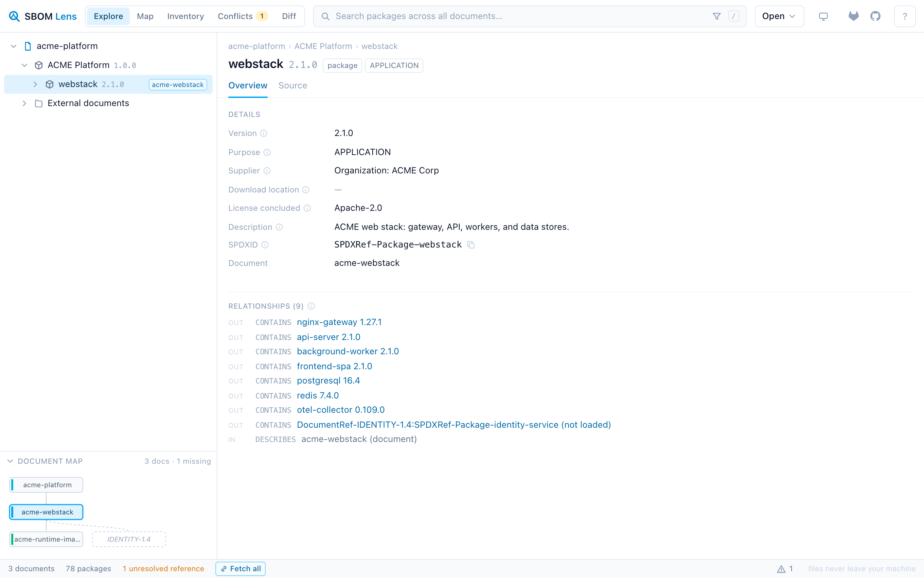Expand the webstack 2.1.0 tree node
The image size is (924, 578).
click(x=35, y=84)
